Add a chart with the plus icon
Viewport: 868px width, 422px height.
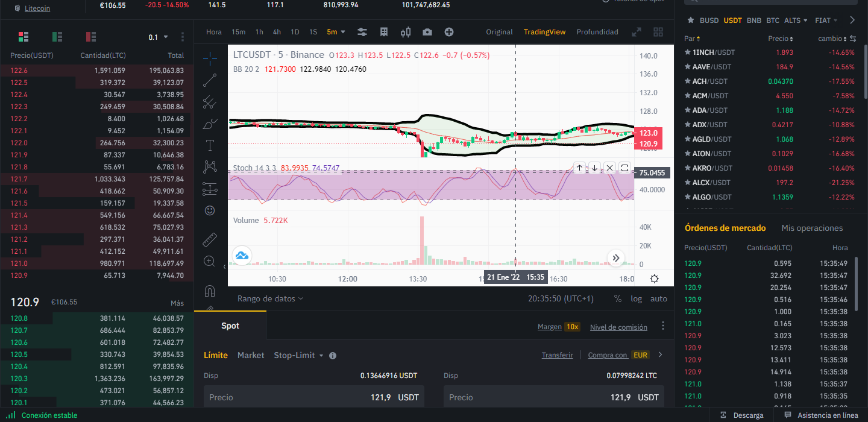pos(449,32)
